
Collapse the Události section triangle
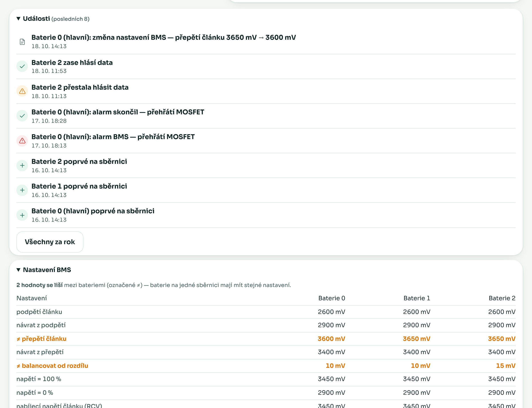(18, 19)
